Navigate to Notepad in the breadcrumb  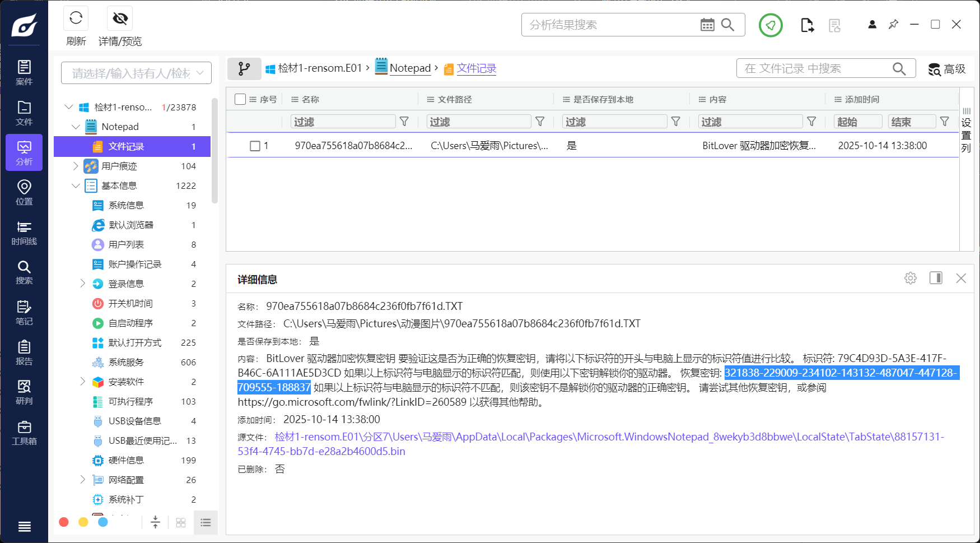click(x=410, y=68)
